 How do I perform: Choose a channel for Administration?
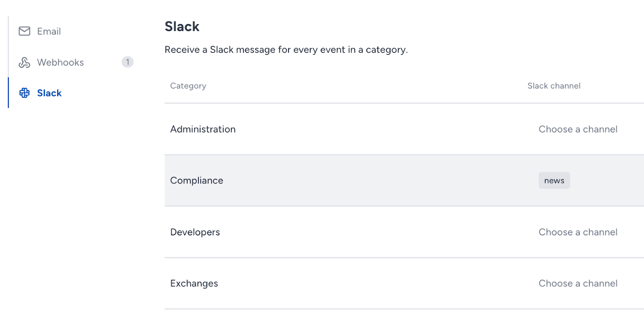(x=578, y=129)
